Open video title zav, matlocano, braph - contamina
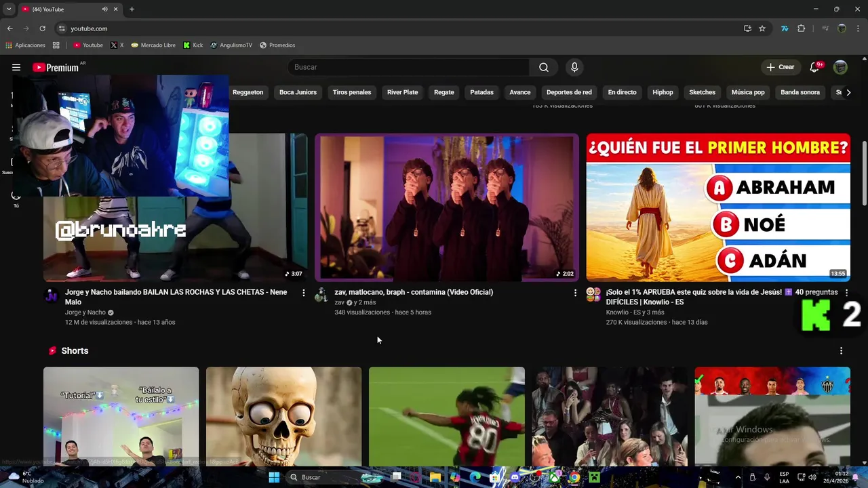 (414, 292)
